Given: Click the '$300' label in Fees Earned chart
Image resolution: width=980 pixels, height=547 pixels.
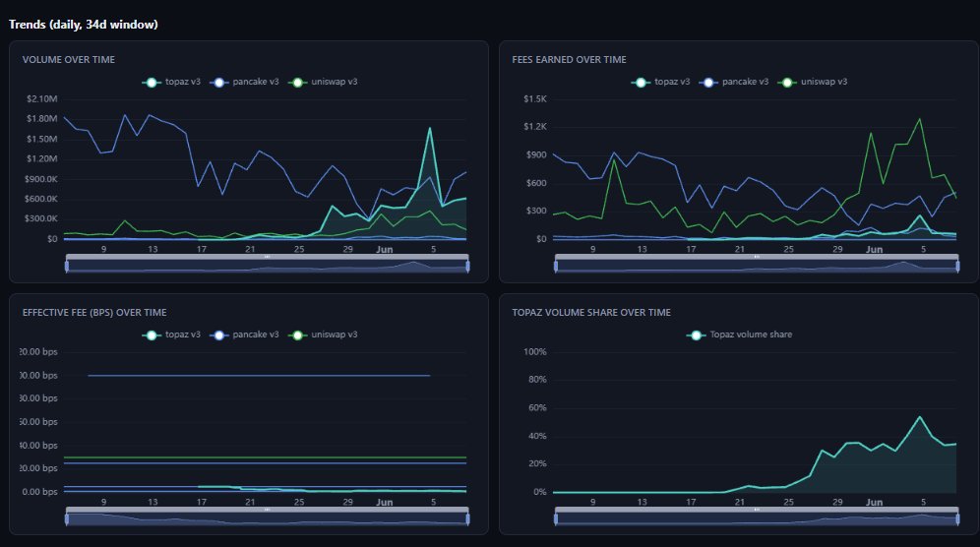Looking at the screenshot, I should tap(536, 211).
